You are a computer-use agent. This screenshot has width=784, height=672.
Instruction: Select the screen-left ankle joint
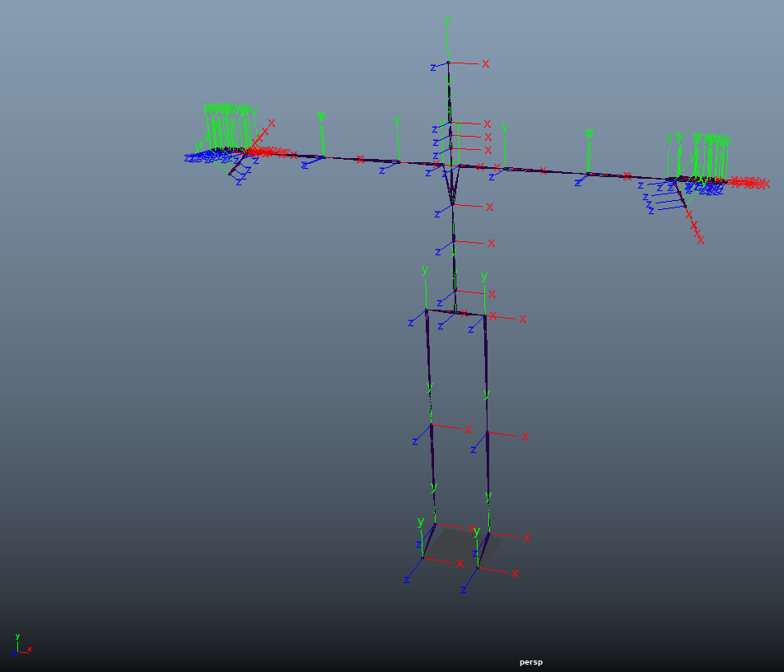point(435,523)
